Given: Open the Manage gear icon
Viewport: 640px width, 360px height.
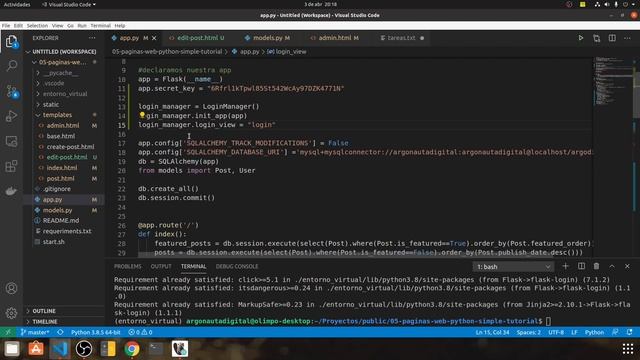Looking at the screenshot, I should click(x=11, y=313).
